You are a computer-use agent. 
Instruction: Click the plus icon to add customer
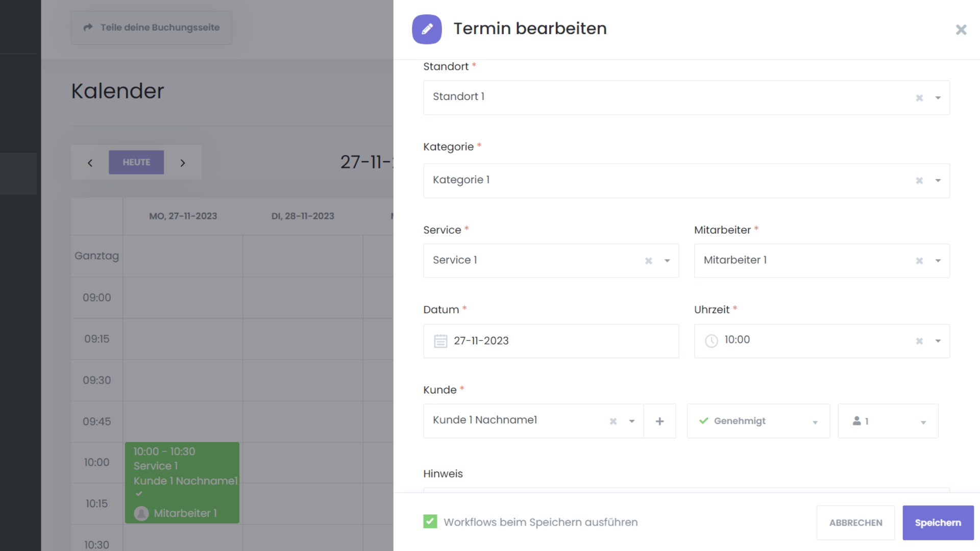pos(659,421)
